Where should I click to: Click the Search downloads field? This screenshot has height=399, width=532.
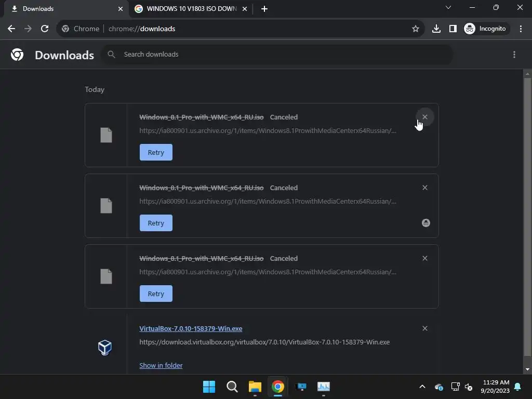pos(277,54)
